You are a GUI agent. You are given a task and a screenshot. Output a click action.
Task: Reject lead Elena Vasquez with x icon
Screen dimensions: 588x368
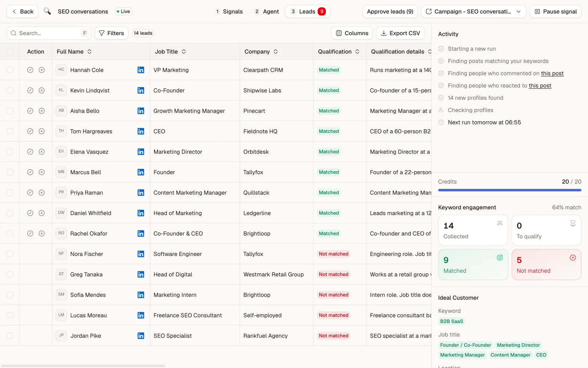(x=42, y=152)
